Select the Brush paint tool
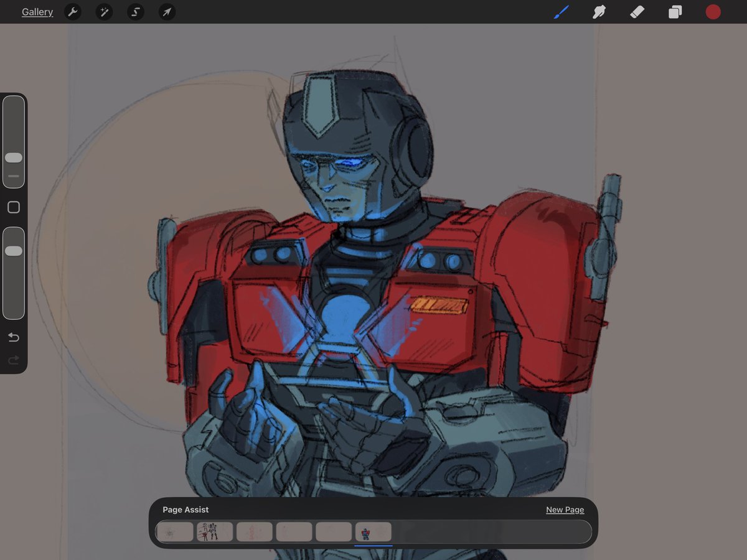The image size is (747, 560). point(561,12)
